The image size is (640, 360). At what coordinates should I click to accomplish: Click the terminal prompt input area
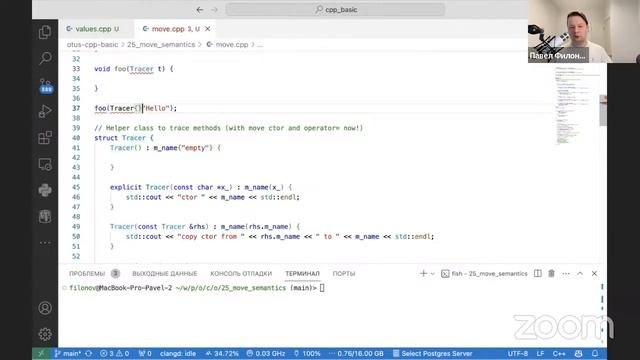pyautogui.click(x=322, y=288)
